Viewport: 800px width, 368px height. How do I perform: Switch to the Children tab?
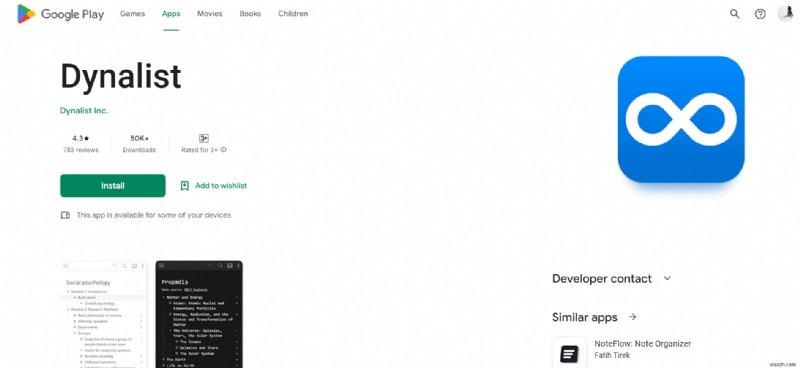tap(293, 14)
